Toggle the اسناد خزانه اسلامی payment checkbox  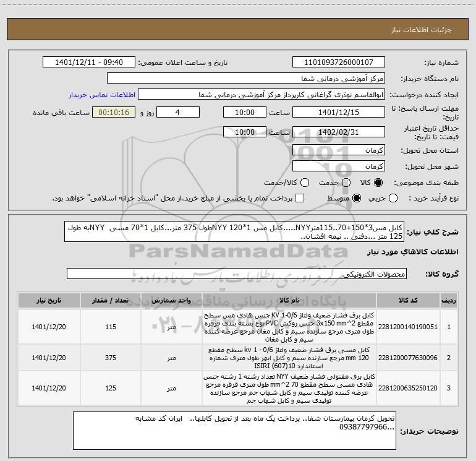click(300, 199)
